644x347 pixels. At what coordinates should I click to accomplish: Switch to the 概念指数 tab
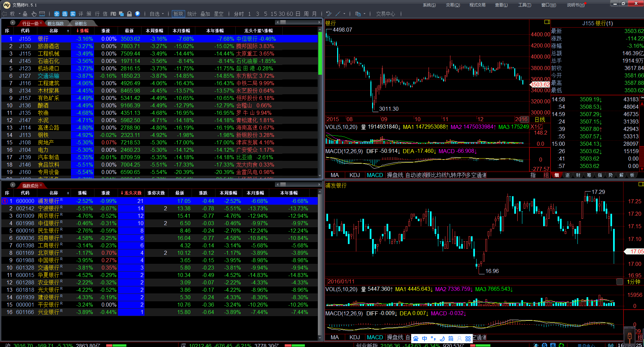(55, 24)
